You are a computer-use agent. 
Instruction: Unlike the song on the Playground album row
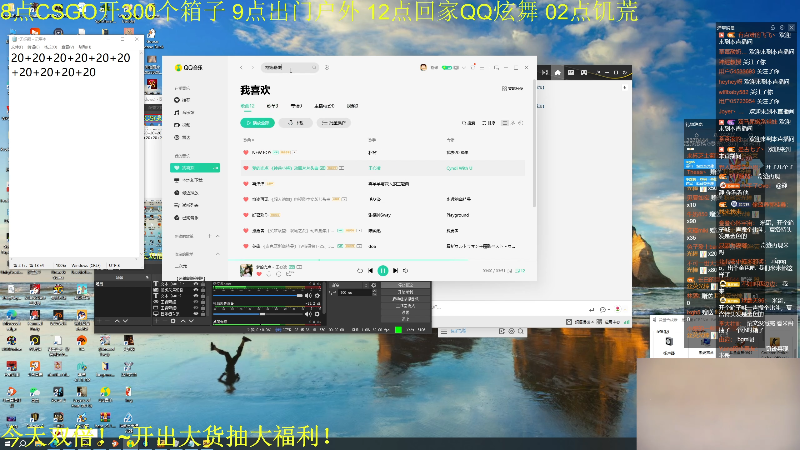tap(245, 215)
